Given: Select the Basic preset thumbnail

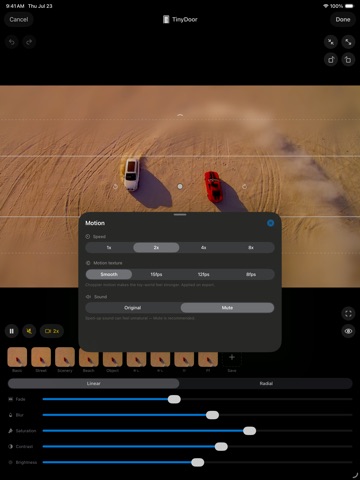Looking at the screenshot, I should tap(17, 357).
